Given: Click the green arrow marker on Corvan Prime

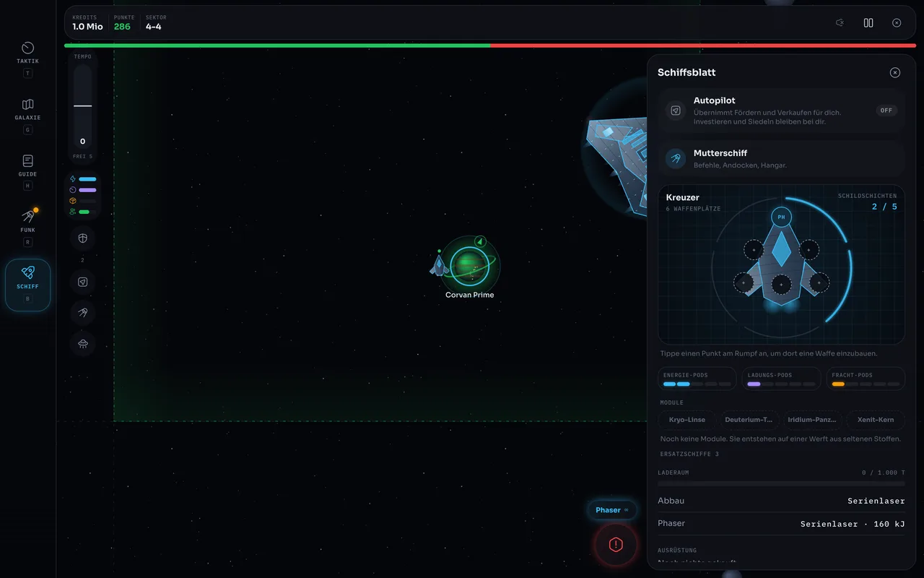Looking at the screenshot, I should click(x=480, y=241).
